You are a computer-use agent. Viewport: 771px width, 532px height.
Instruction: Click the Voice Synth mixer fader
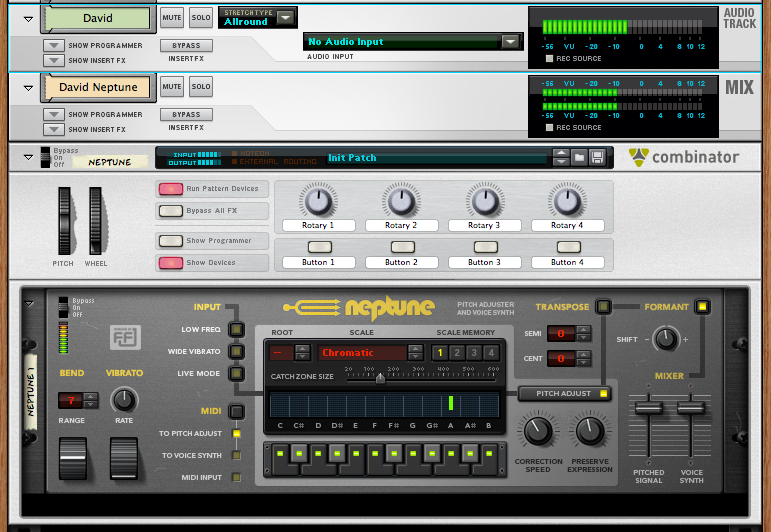[x=691, y=407]
